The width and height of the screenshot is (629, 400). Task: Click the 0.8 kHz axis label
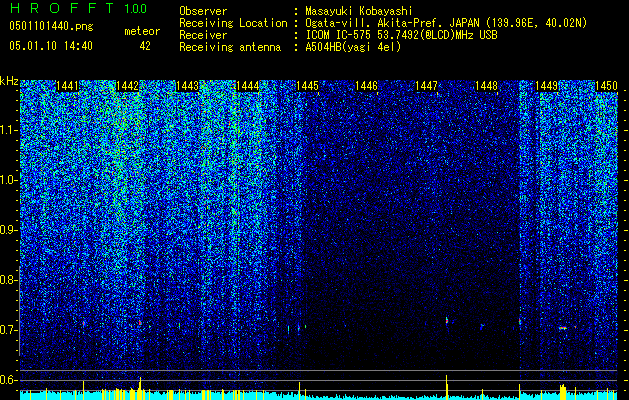[9, 280]
